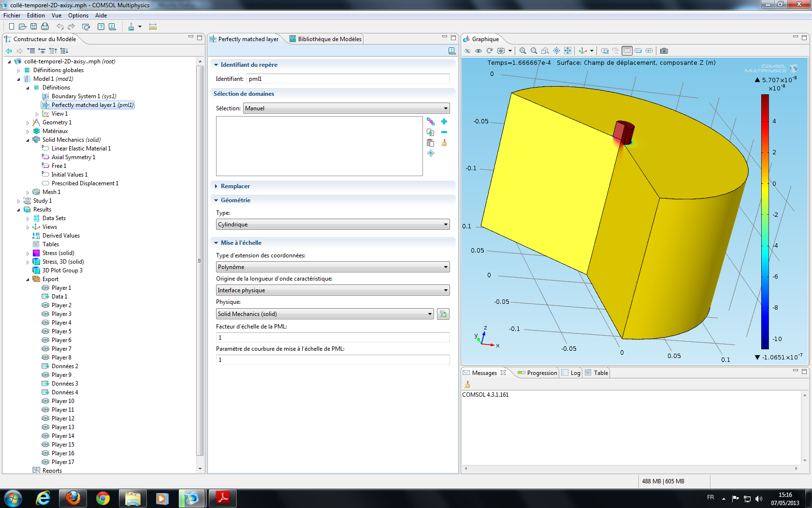Clear domain selection with the broom icon
The width and height of the screenshot is (812, 508).
point(444,143)
